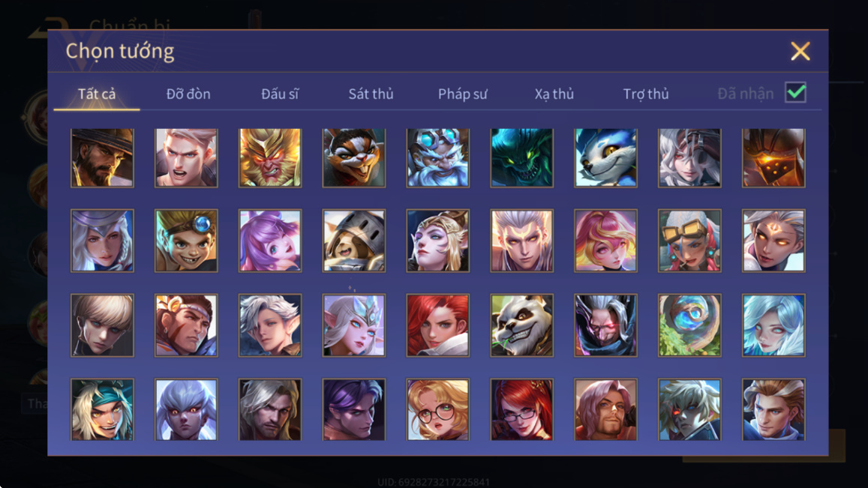Open the Đấu sĩ tab
868x488 pixels.
pyautogui.click(x=280, y=94)
